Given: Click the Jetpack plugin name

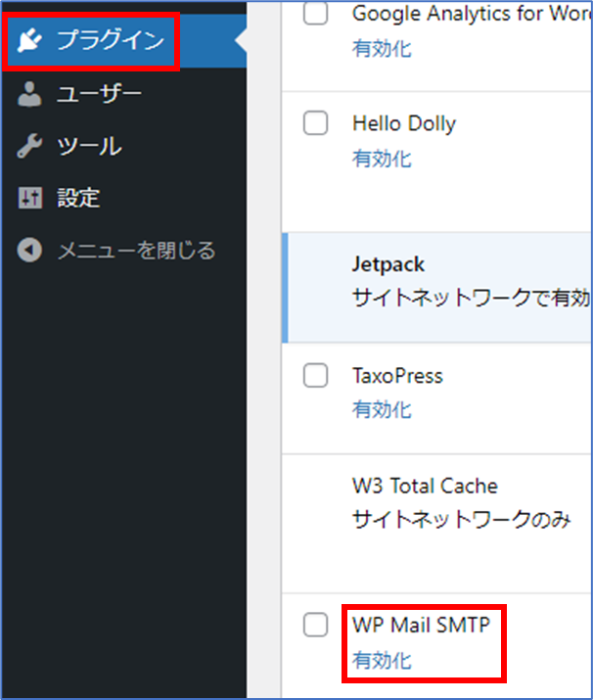Looking at the screenshot, I should click(x=388, y=264).
